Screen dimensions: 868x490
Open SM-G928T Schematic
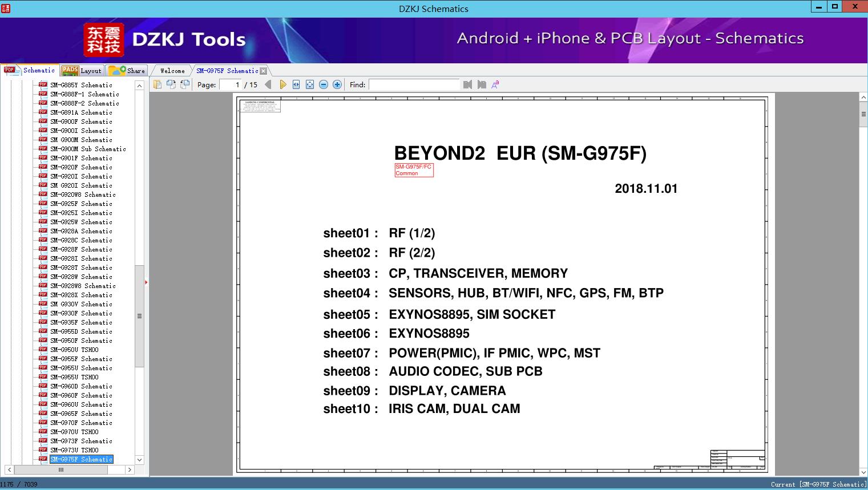click(x=81, y=268)
